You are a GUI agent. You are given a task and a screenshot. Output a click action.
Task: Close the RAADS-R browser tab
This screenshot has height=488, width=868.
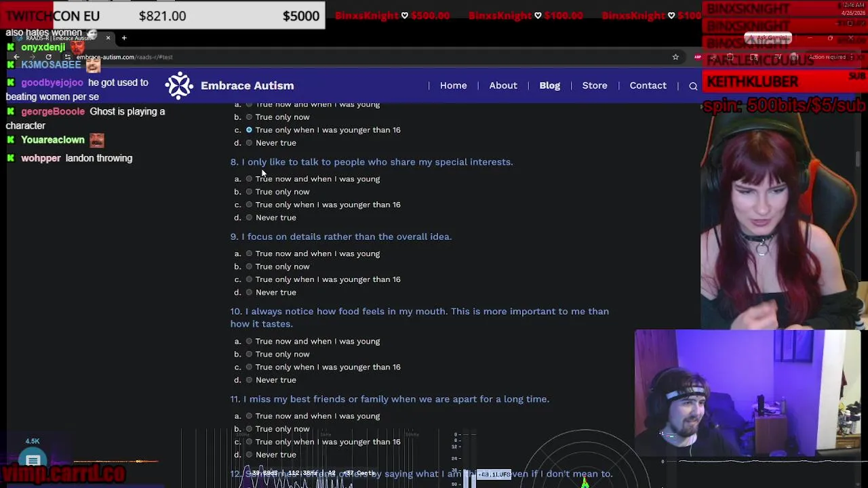coord(108,38)
